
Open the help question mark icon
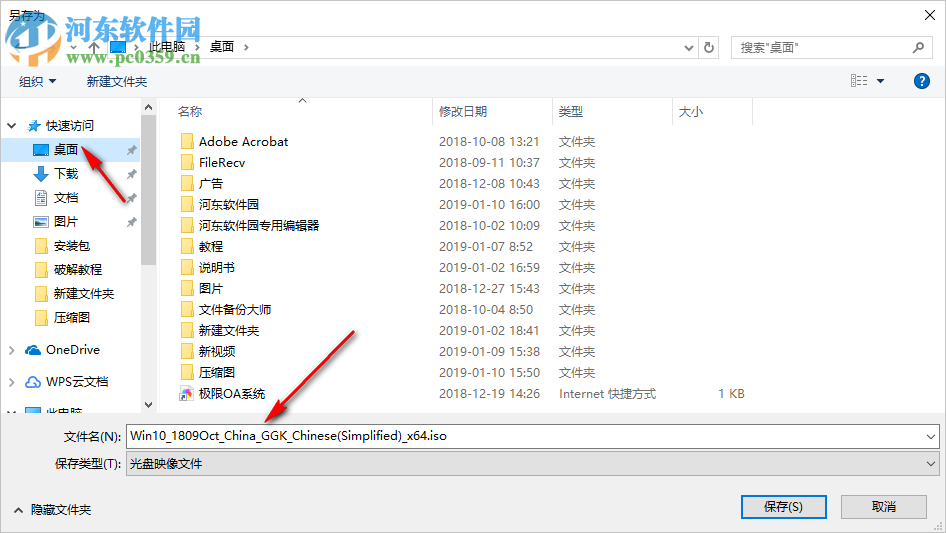coord(921,81)
